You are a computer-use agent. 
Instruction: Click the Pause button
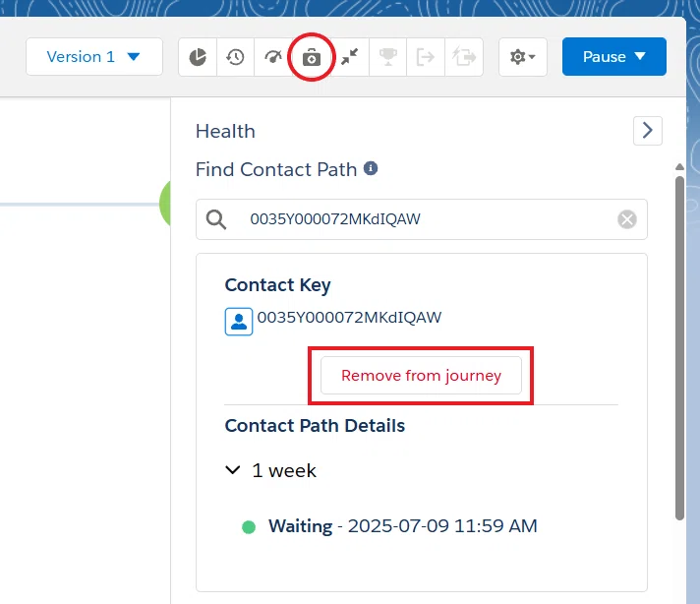coord(614,57)
